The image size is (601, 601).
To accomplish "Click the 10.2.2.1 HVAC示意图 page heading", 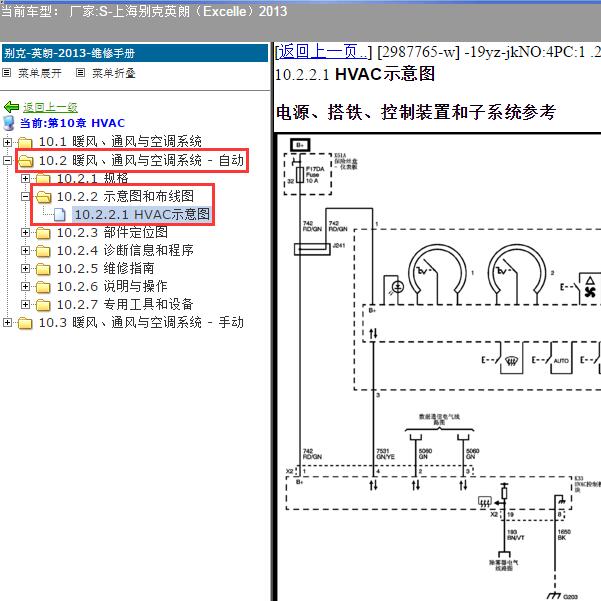I will click(x=355, y=74).
